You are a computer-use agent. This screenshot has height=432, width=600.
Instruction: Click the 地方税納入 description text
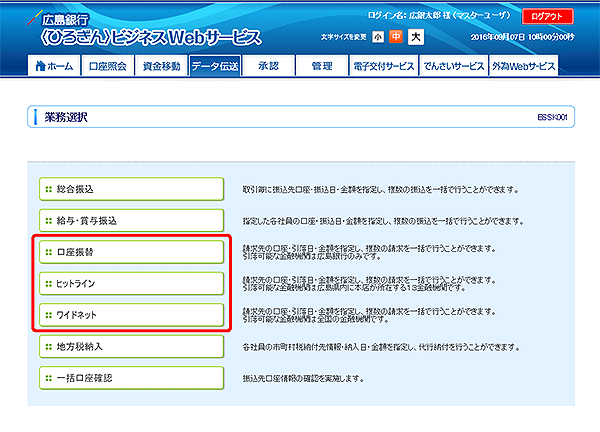coord(381,347)
